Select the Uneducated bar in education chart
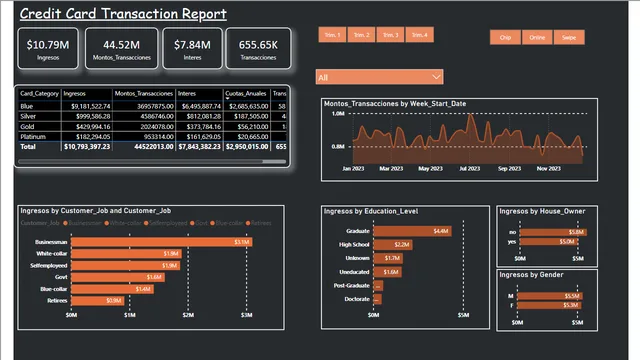Screen dimensions: 640x360 (x=387, y=272)
